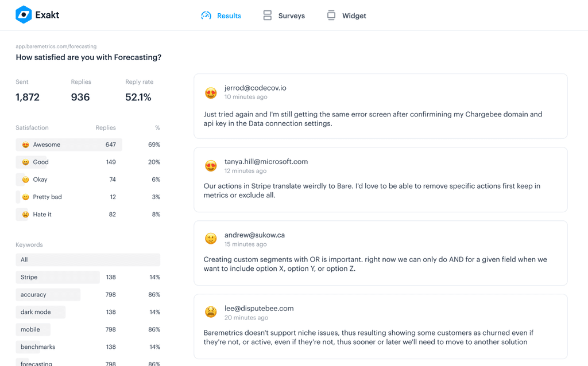Click the accuracy keyword count 798

tap(111, 294)
